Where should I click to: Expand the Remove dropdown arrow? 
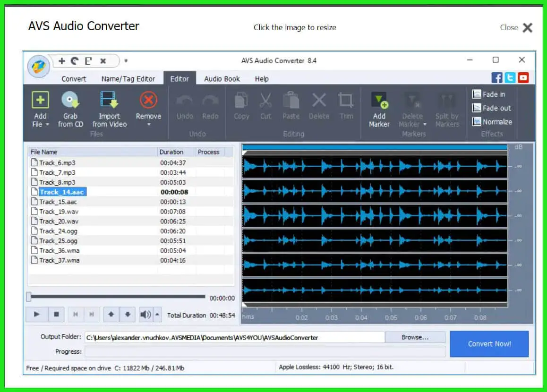[149, 125]
